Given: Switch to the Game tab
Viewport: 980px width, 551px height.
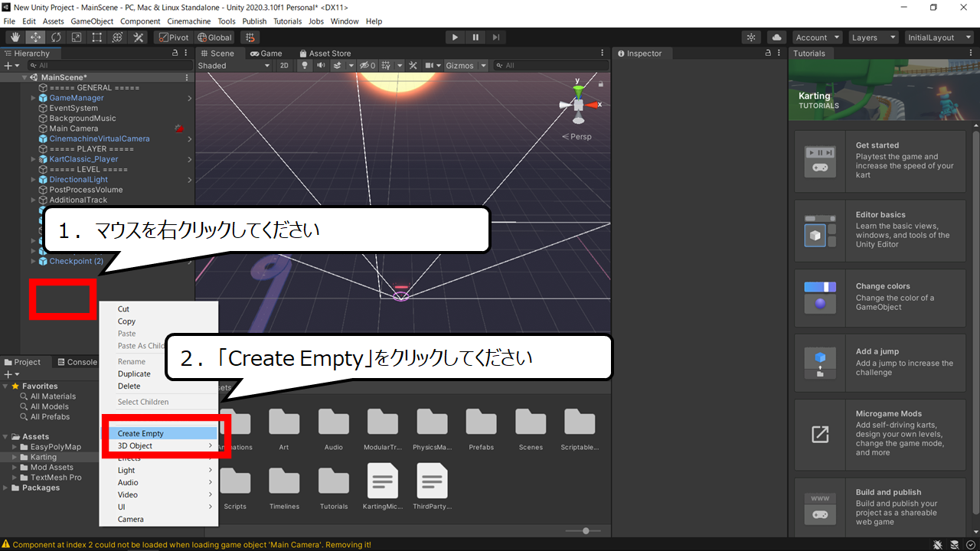Looking at the screenshot, I should click(x=266, y=54).
